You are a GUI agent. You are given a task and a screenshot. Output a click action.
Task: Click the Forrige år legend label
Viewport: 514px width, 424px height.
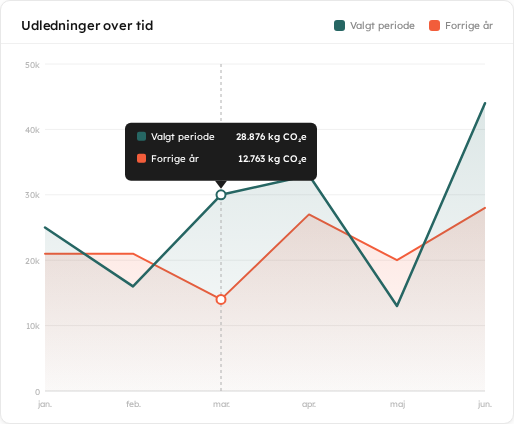[x=469, y=26]
